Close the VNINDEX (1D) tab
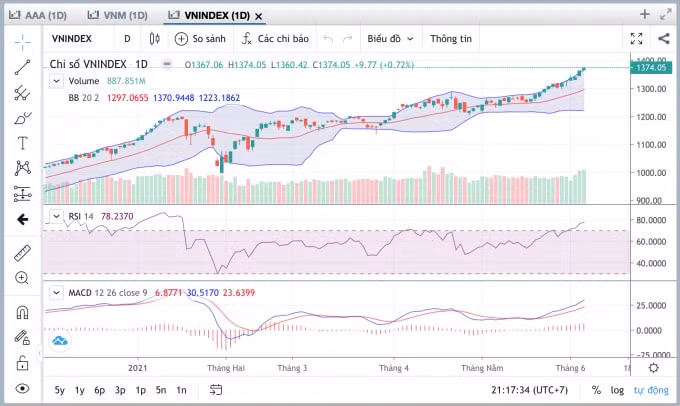Screen dimensions: 680x406 (258, 16)
